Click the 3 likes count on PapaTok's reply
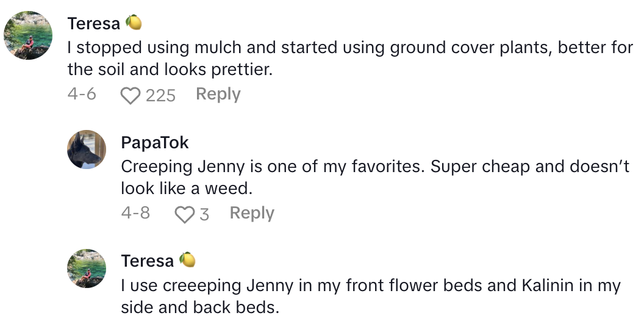The height and width of the screenshot is (321, 644). pos(204,214)
